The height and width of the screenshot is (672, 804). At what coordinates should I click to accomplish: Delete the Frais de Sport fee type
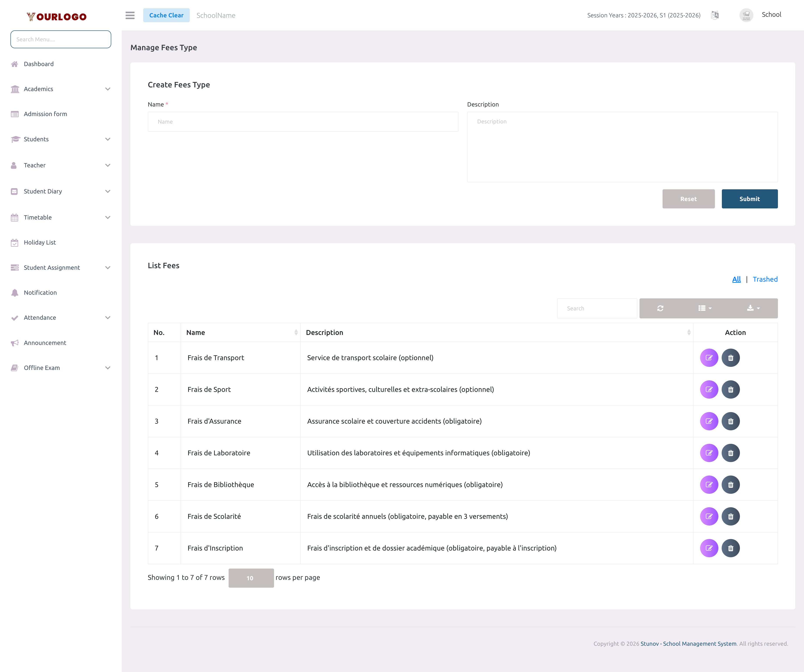tap(731, 389)
